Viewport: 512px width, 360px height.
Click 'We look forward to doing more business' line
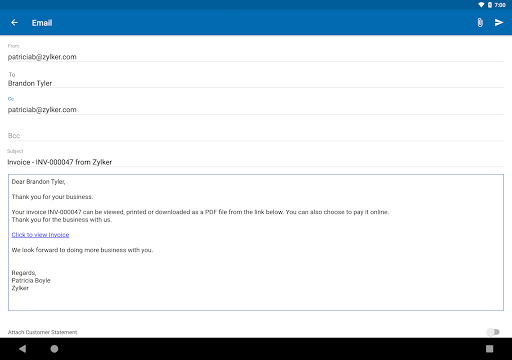82,250
